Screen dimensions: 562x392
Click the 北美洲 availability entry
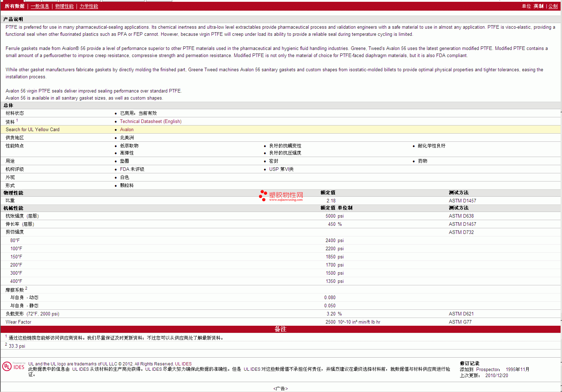point(127,138)
